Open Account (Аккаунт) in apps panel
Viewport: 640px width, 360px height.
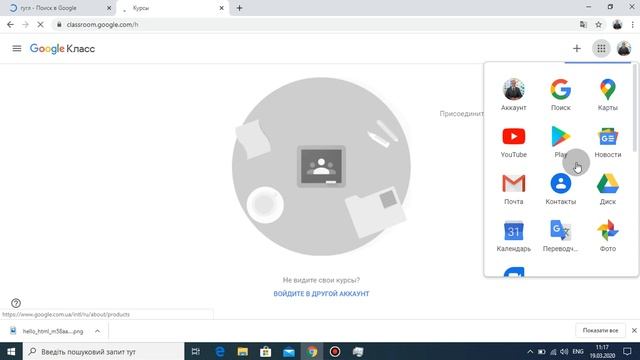click(513, 95)
